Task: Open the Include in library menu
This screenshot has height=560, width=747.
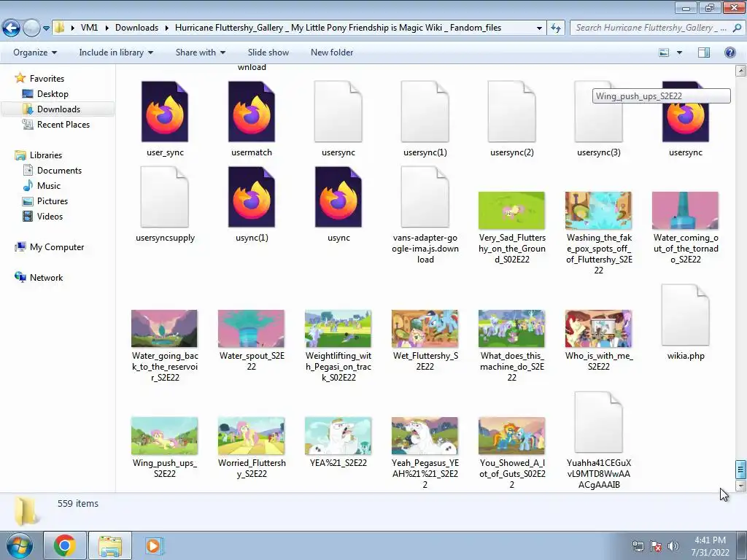Action: [x=116, y=52]
